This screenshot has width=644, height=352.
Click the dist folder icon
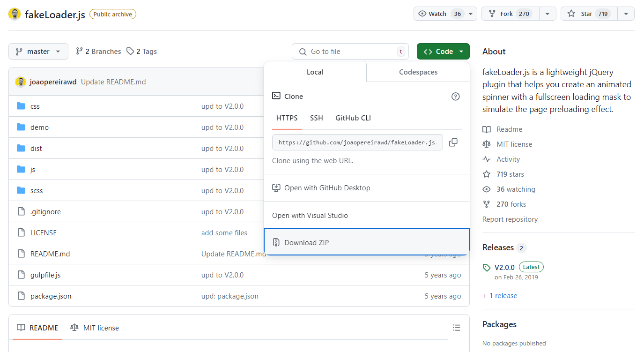[x=21, y=148]
